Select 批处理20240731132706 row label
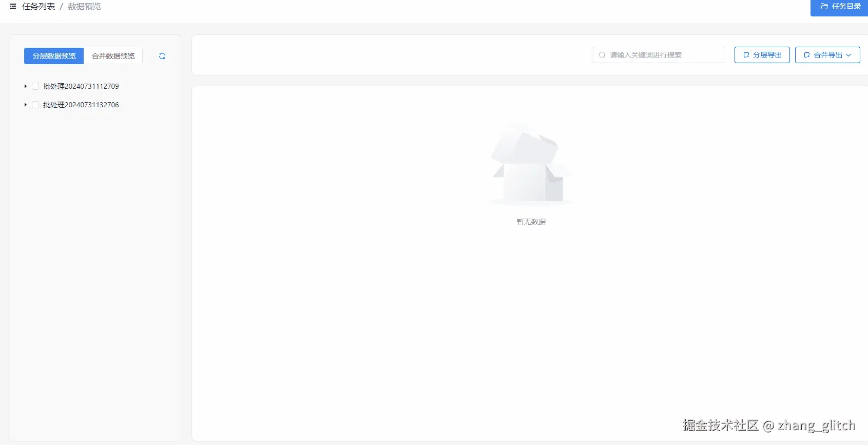 tap(81, 105)
